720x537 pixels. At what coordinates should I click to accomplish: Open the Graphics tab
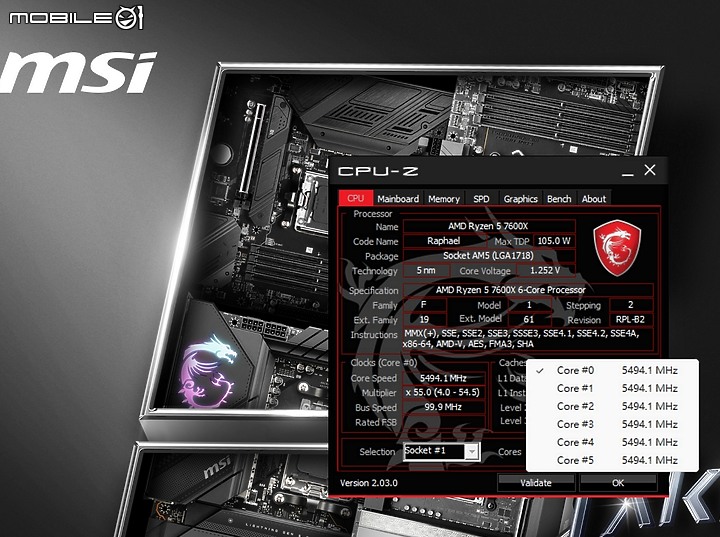[520, 198]
